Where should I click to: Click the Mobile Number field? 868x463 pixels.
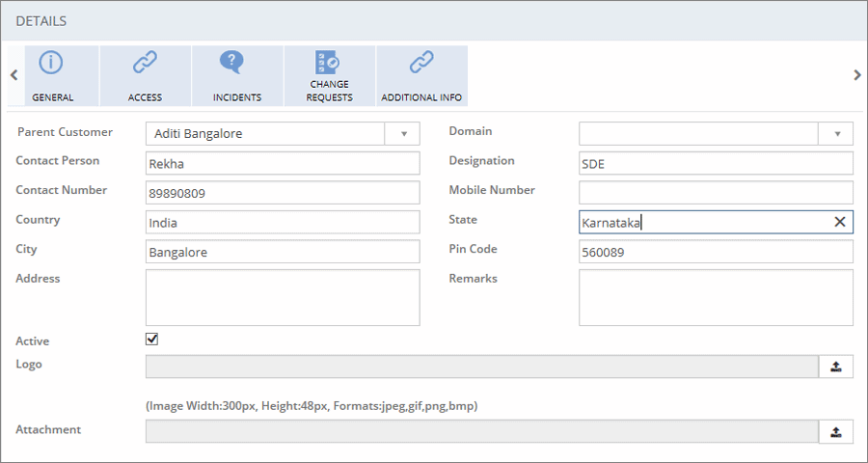tap(716, 193)
